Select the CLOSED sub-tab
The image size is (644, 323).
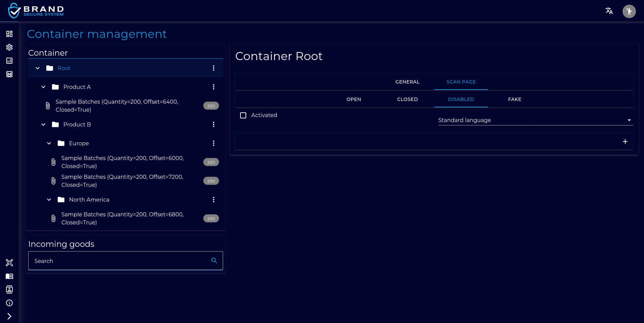point(408,99)
